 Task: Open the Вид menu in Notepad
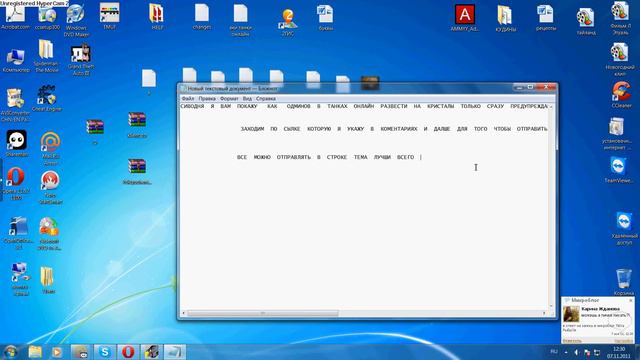point(247,98)
